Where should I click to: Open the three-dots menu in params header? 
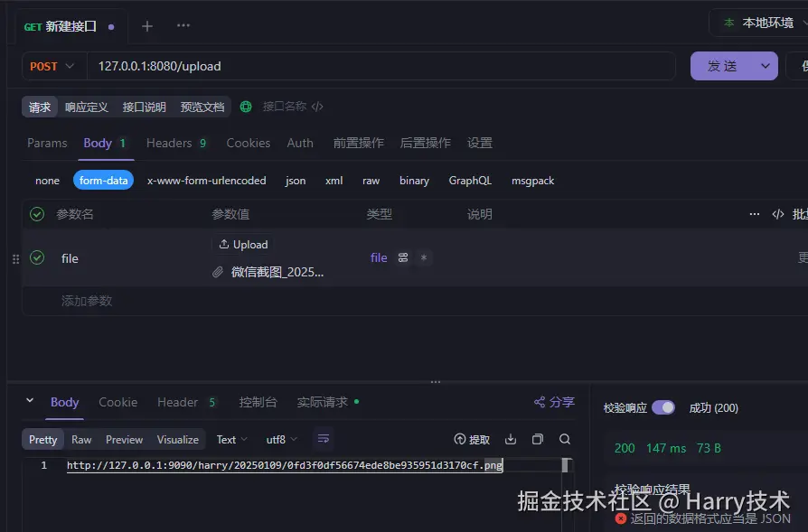pyautogui.click(x=755, y=214)
